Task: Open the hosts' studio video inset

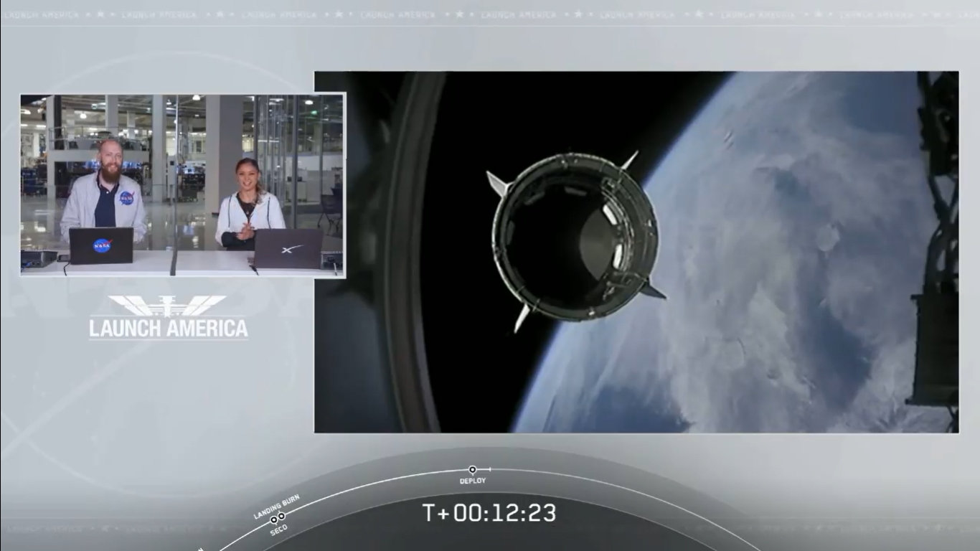Action: click(x=183, y=185)
